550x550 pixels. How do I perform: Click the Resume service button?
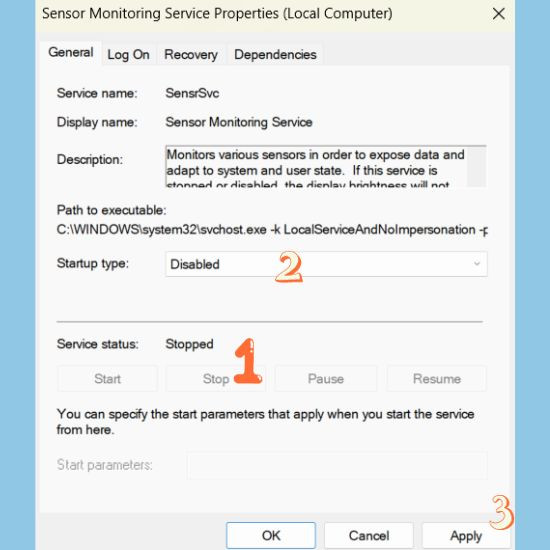(x=437, y=378)
